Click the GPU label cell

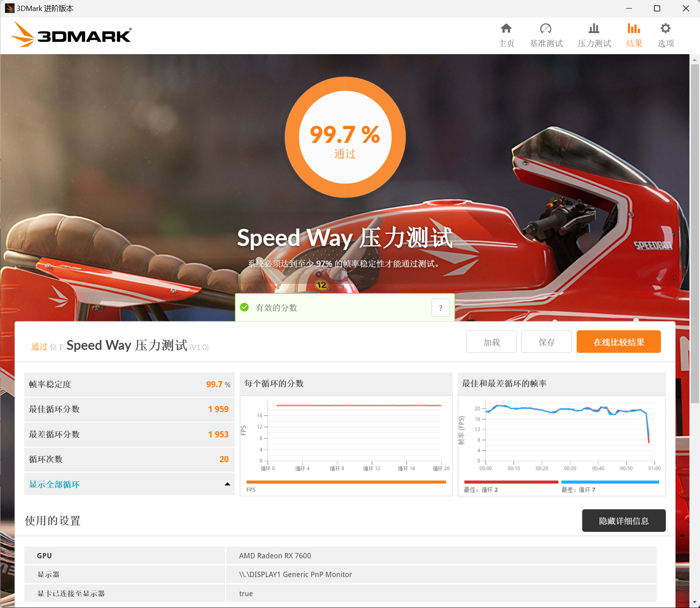(x=125, y=556)
